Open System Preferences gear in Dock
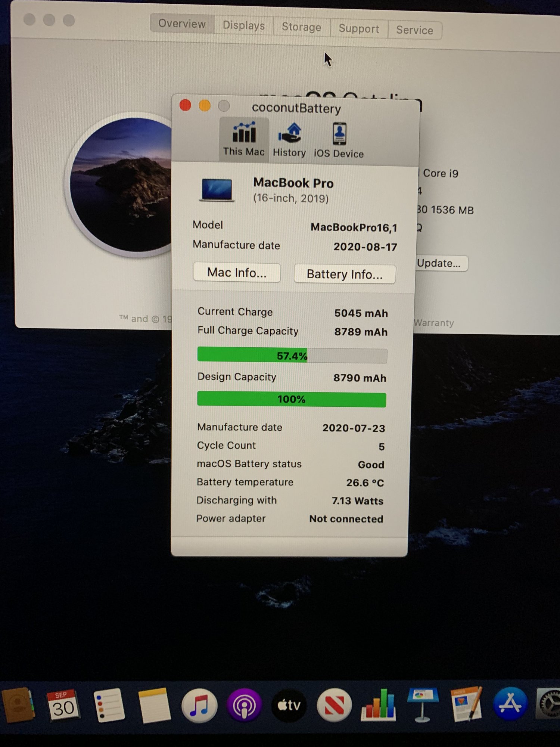Image resolution: width=560 pixels, height=747 pixels. point(549,704)
